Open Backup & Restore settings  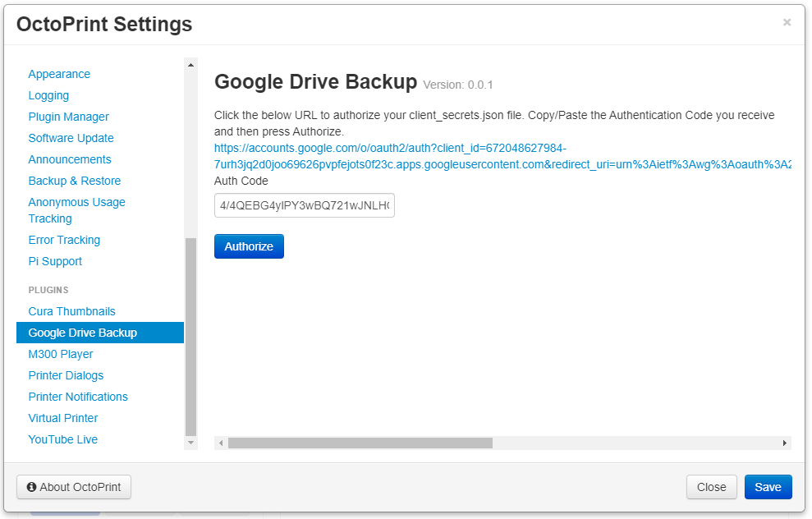pos(75,180)
